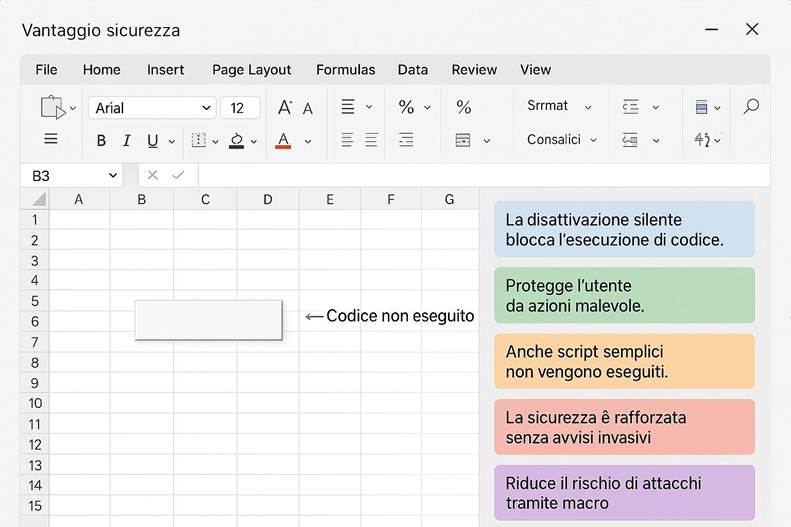Open the Data tab
This screenshot has width=791, height=527.
click(413, 70)
